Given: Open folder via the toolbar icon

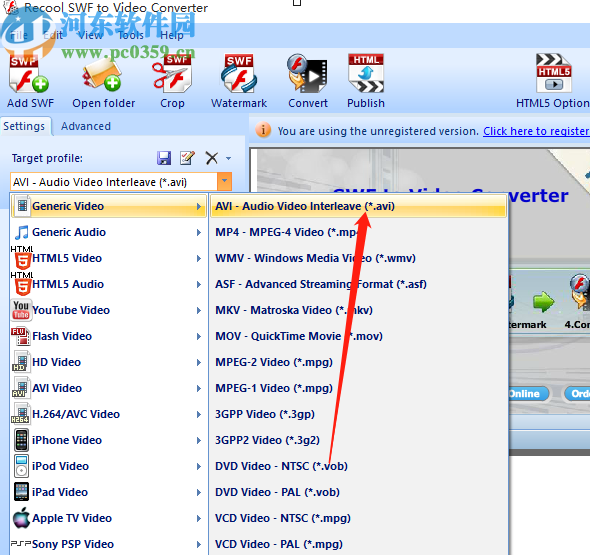Looking at the screenshot, I should 102,74.
